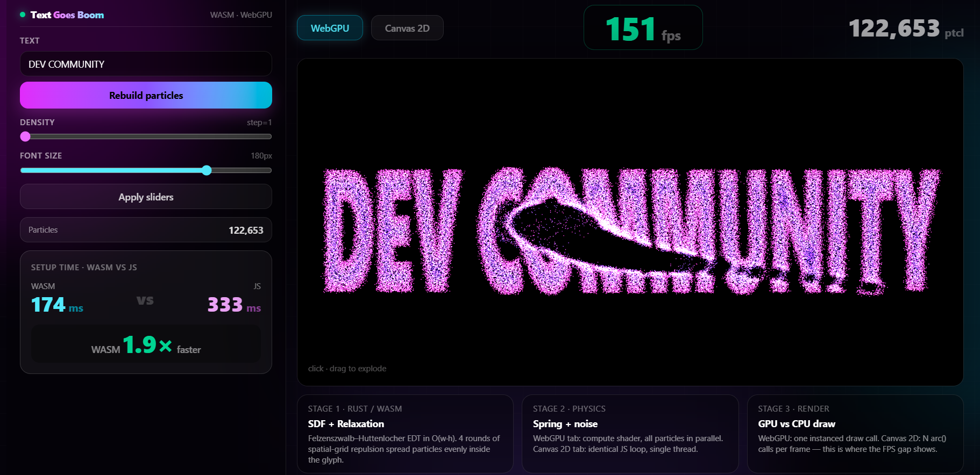Click the DEV COMMUNITY text input
The width and height of the screenshot is (980, 475).
[146, 64]
